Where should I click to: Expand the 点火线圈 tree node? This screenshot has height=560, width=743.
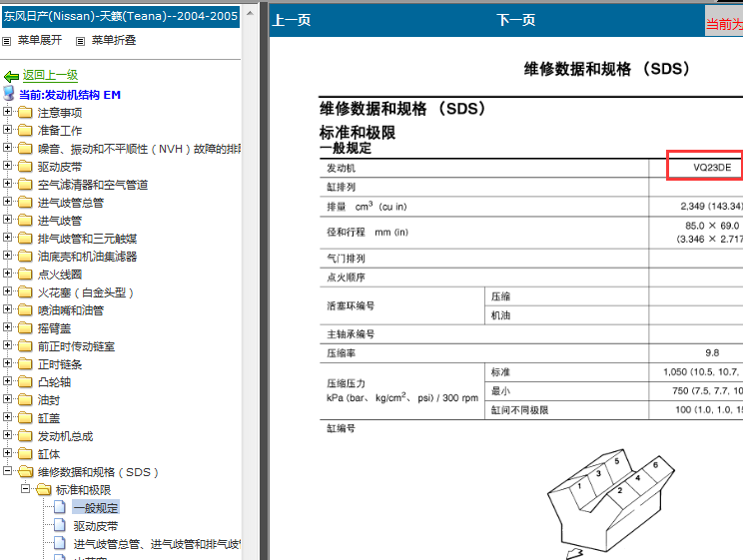click(x=8, y=273)
